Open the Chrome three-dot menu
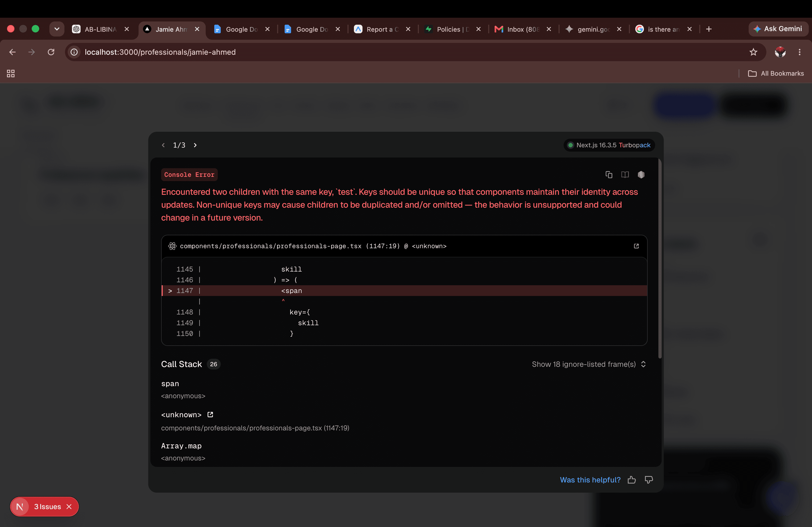The width and height of the screenshot is (812, 527). pos(799,52)
